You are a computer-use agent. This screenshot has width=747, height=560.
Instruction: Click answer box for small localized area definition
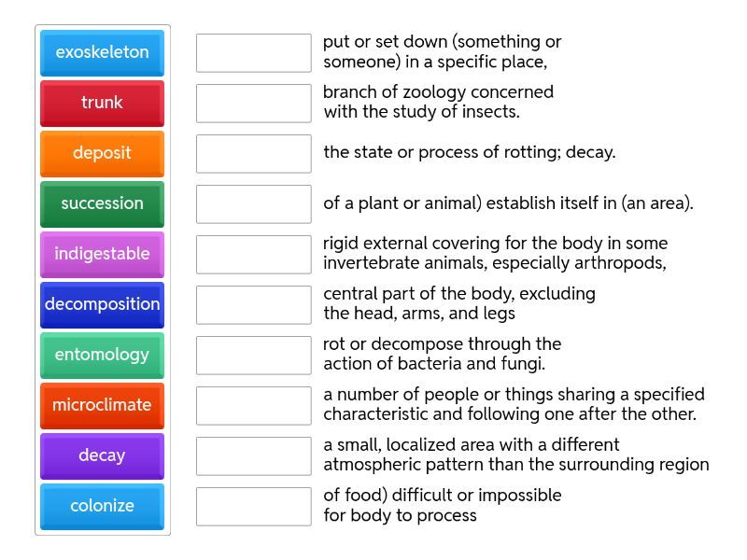pyautogui.click(x=253, y=455)
